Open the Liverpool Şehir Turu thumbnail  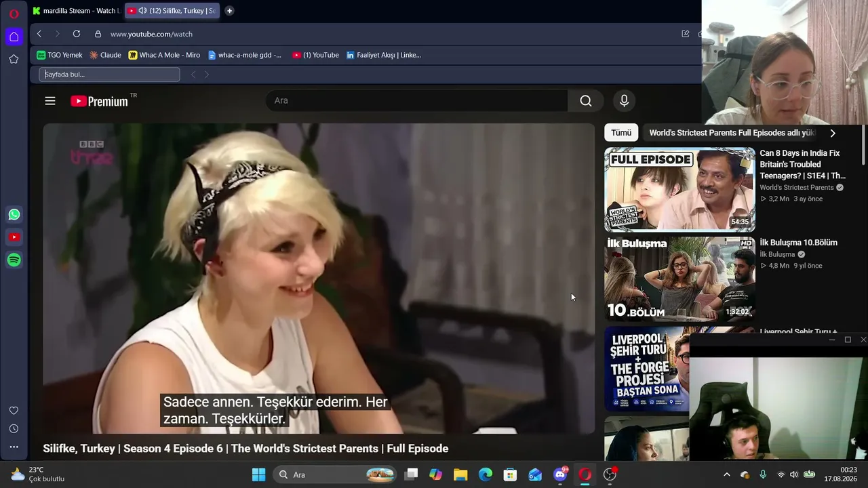pos(647,369)
